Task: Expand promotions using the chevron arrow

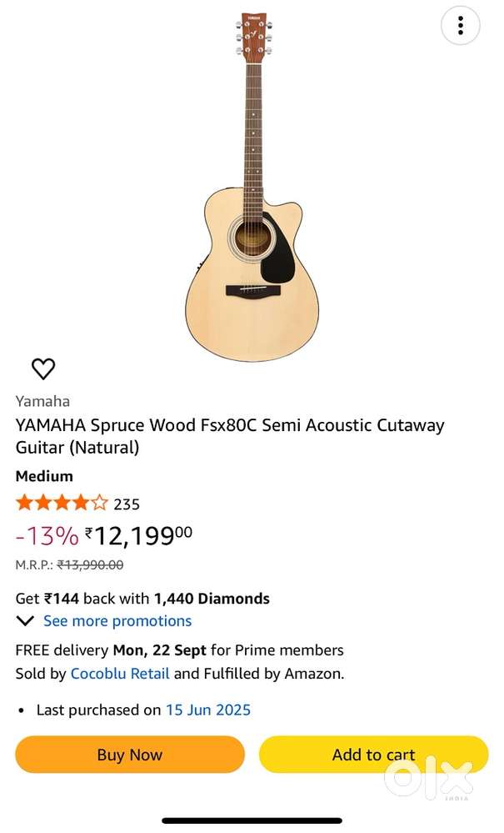Action: [25, 621]
